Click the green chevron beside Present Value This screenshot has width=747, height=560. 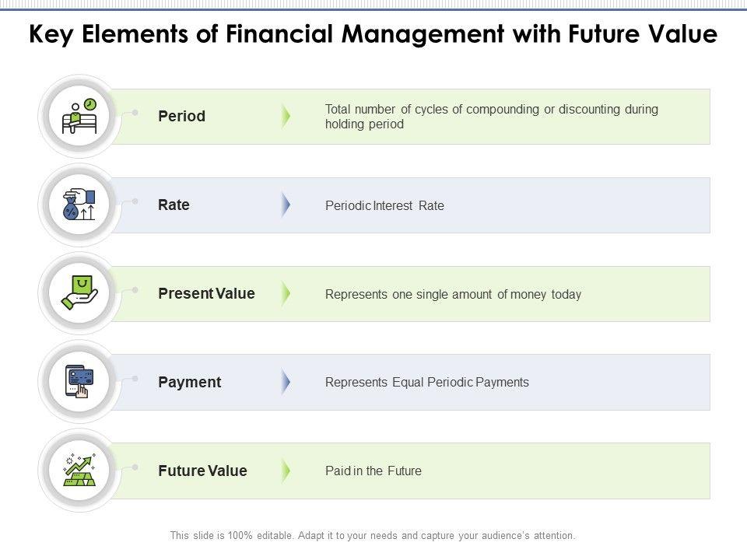pyautogui.click(x=286, y=294)
